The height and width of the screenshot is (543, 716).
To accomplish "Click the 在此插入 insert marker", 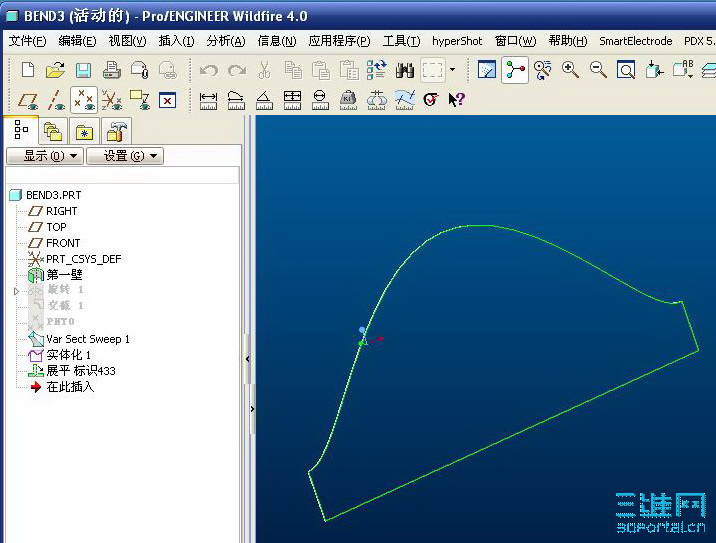I will 70,387.
